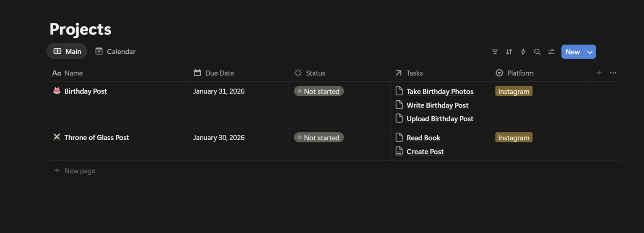The width and height of the screenshot is (644, 233).
Task: Click the crossed swords page icon
Action: tap(57, 137)
